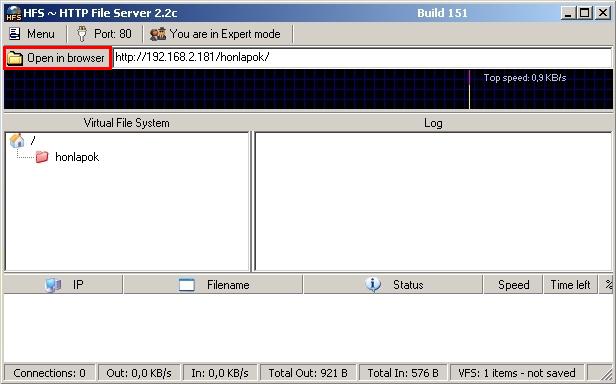This screenshot has height=384, width=616.
Task: Maximize the HFS window
Action: [585, 13]
